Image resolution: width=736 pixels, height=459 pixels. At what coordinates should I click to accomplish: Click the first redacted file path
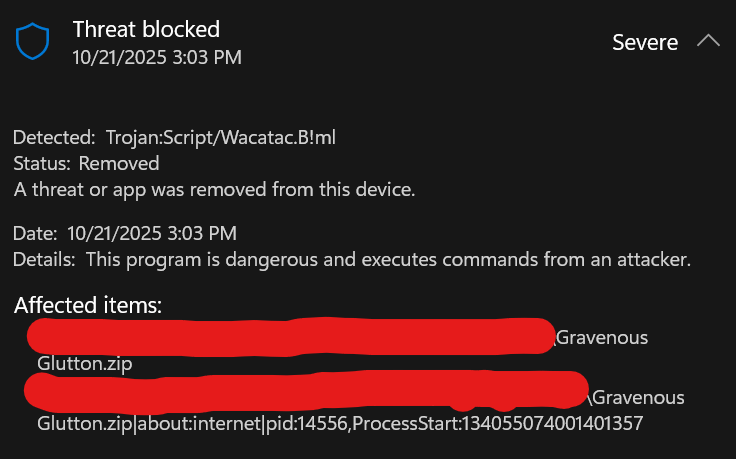[290, 336]
